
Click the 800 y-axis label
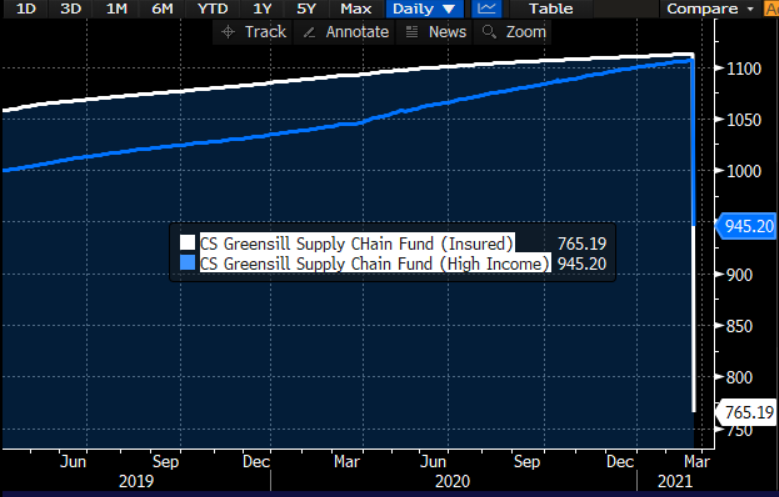coord(740,378)
